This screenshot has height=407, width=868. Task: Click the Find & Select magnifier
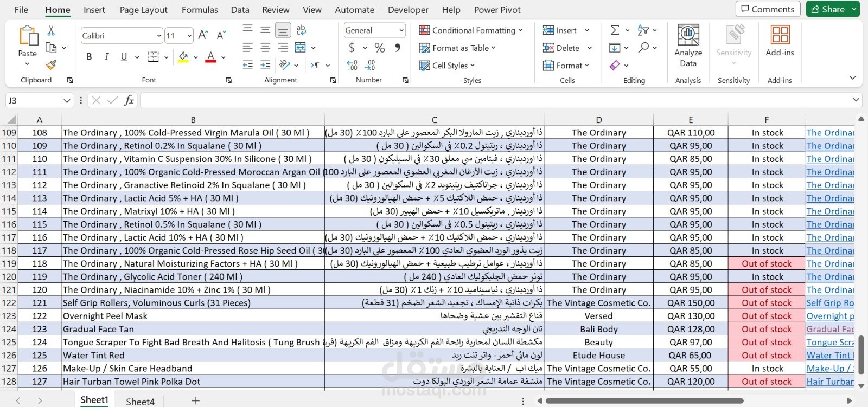point(643,48)
